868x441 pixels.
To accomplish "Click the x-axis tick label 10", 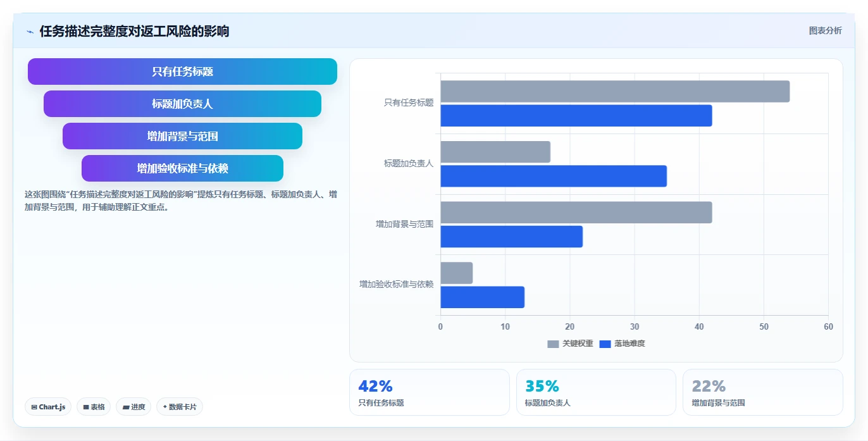I will [505, 327].
